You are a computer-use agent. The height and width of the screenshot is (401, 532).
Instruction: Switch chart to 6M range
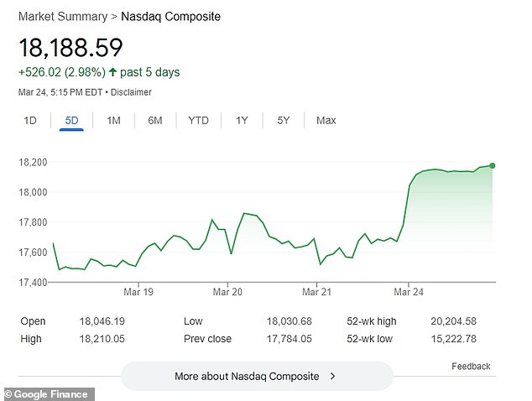point(155,121)
